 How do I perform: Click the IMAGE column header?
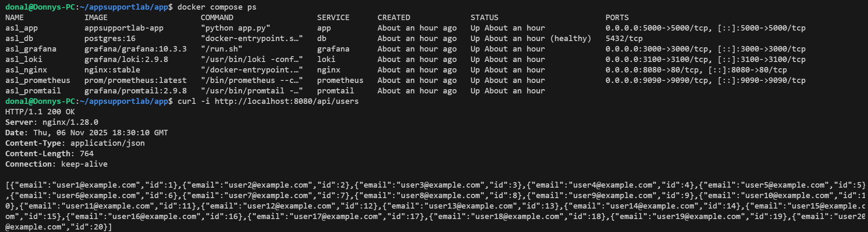click(96, 18)
